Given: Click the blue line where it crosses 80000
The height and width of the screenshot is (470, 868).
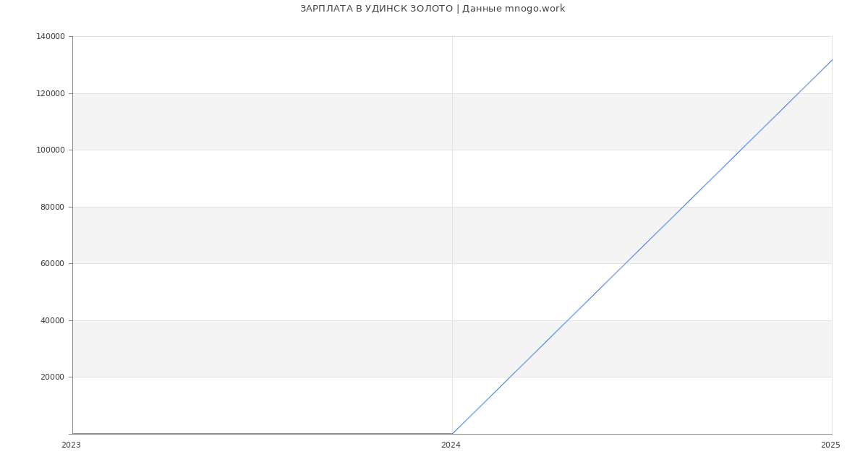Looking at the screenshot, I should point(683,207).
